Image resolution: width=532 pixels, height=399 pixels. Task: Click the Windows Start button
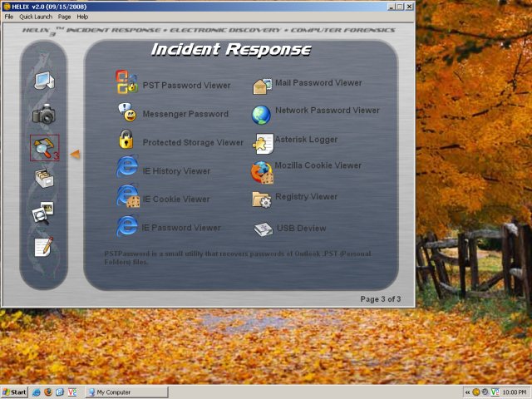coord(14,392)
